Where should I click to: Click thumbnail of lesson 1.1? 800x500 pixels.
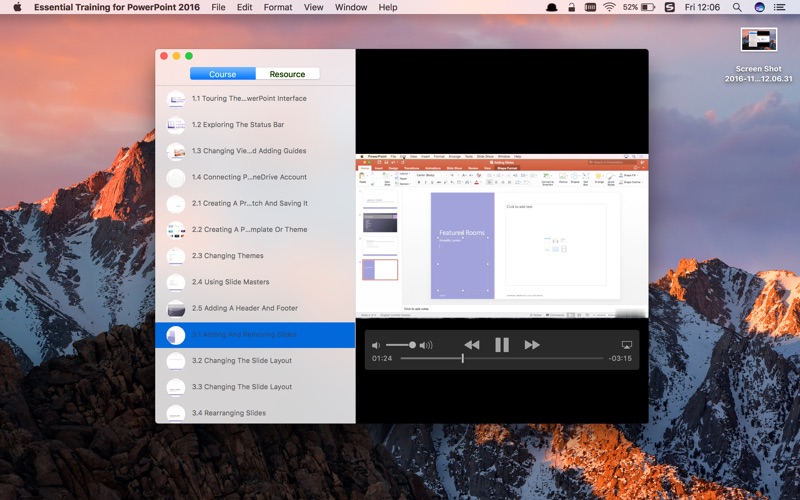[176, 99]
